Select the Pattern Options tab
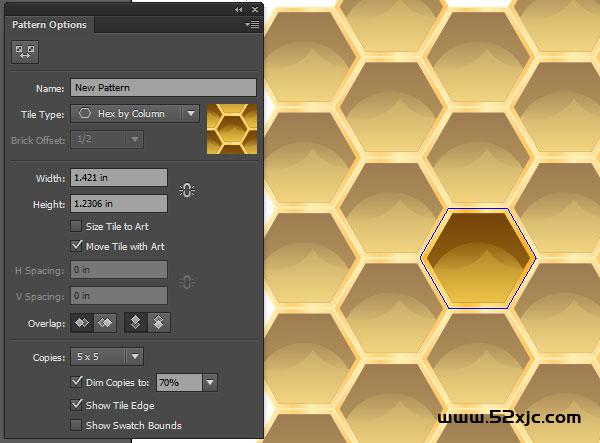Image resolution: width=600 pixels, height=443 pixels. pyautogui.click(x=49, y=25)
